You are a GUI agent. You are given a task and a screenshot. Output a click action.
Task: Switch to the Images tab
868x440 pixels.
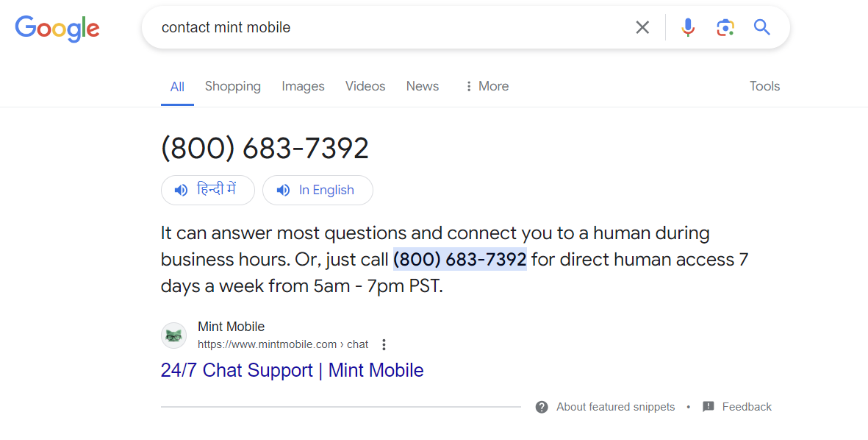coord(303,86)
